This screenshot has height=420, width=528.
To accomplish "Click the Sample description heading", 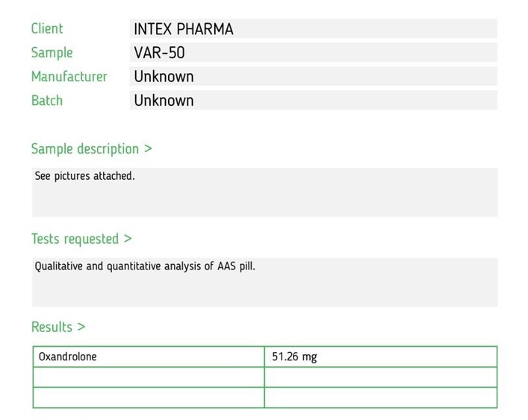I will pos(85,149).
